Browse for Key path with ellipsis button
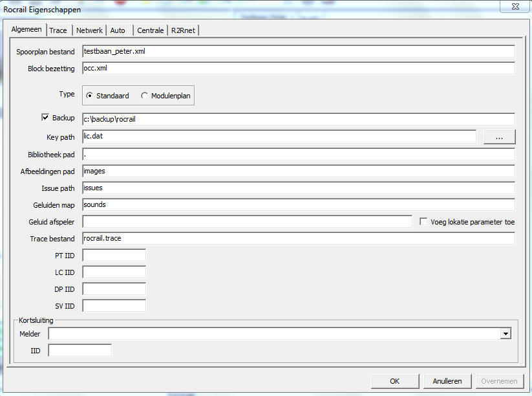Viewport: 532px width, 396px height. click(499, 137)
